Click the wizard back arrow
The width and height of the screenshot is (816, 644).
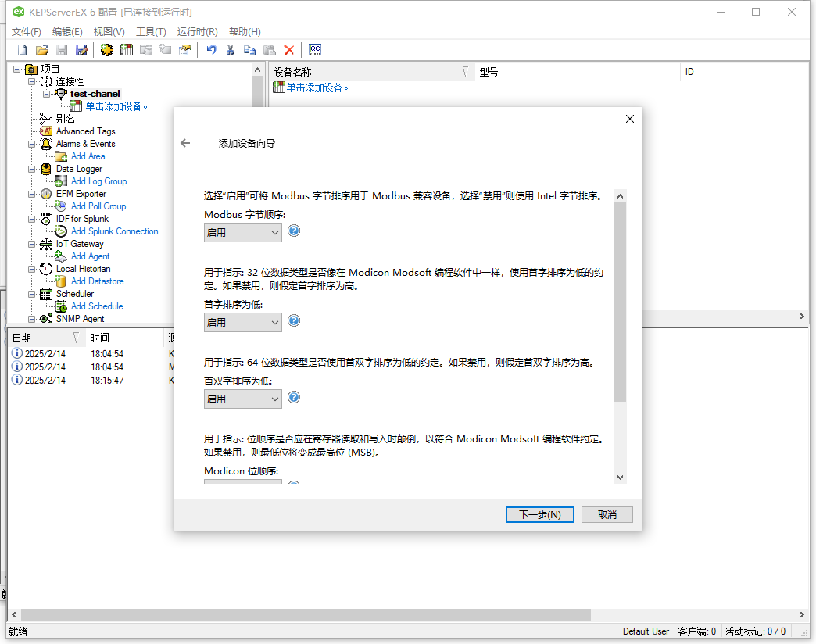coord(185,143)
